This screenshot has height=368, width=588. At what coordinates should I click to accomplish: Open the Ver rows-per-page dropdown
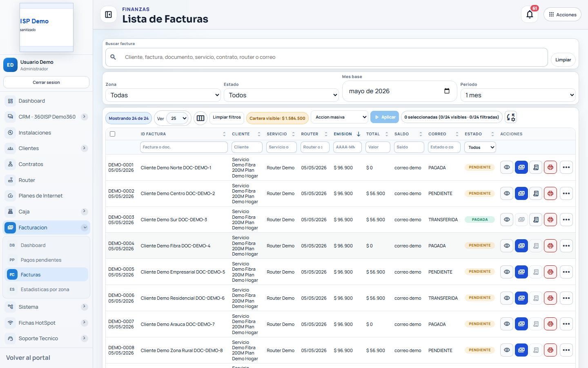pyautogui.click(x=178, y=119)
